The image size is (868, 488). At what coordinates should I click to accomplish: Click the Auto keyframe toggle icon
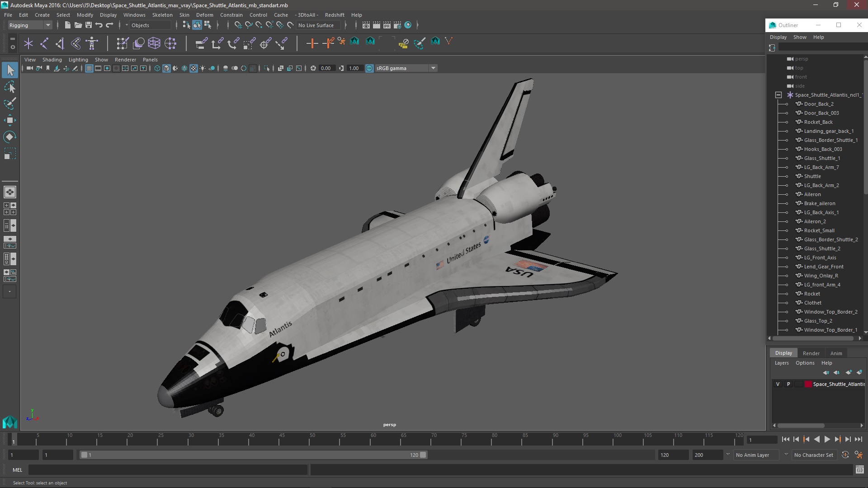click(845, 455)
